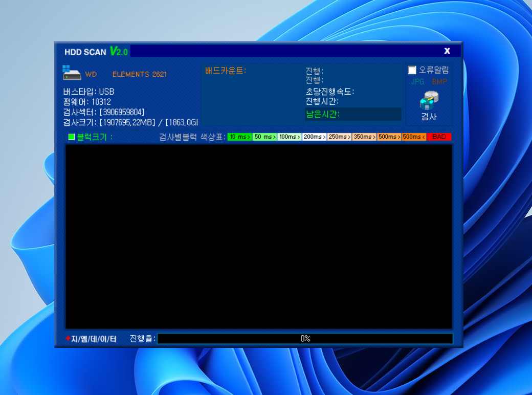Click the 200ms white color swatch
Image resolution: width=532 pixels, height=395 pixels.
315,137
